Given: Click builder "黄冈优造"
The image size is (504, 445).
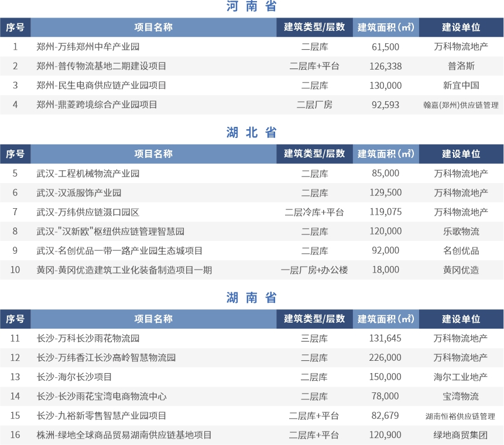Looking at the screenshot, I should [461, 270].
